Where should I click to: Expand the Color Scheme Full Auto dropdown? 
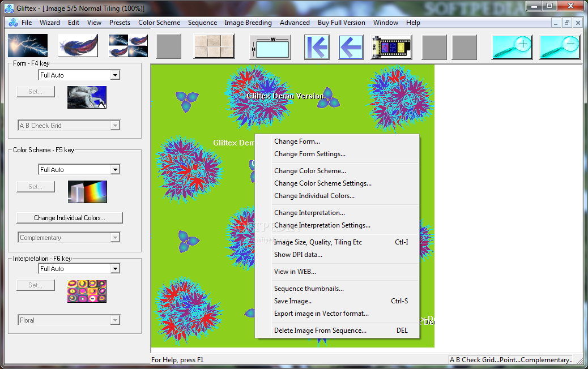coord(115,170)
